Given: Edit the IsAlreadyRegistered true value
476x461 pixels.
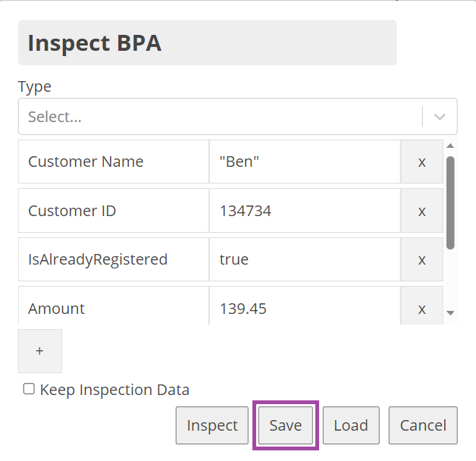Looking at the screenshot, I should 304,259.
